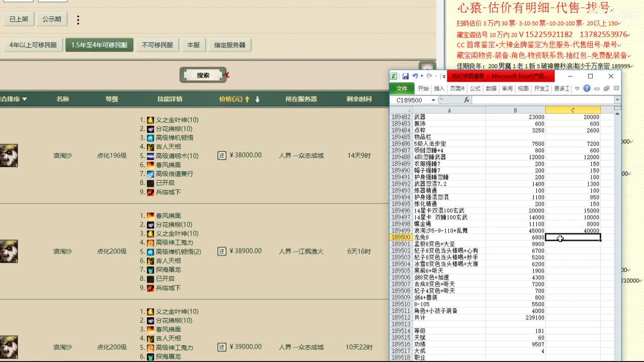Sort price descending with the white down arrow
644x362 pixels.
pyautogui.click(x=257, y=99)
